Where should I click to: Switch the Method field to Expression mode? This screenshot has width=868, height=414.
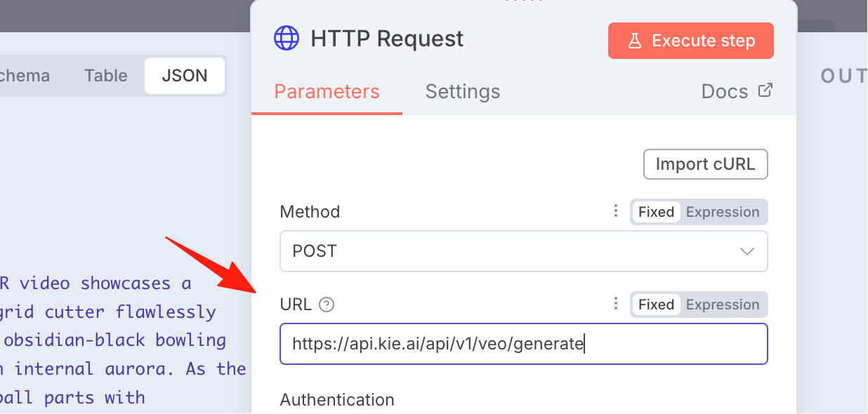[x=723, y=212]
